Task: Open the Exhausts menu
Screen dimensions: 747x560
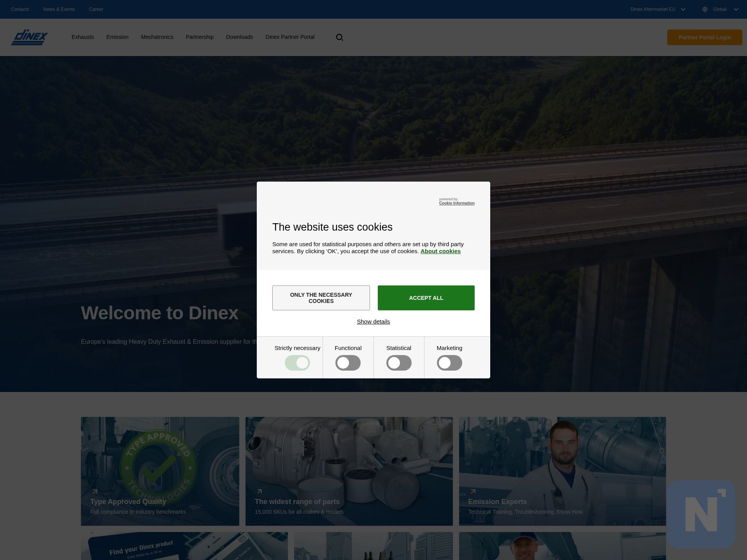Action: [82, 37]
